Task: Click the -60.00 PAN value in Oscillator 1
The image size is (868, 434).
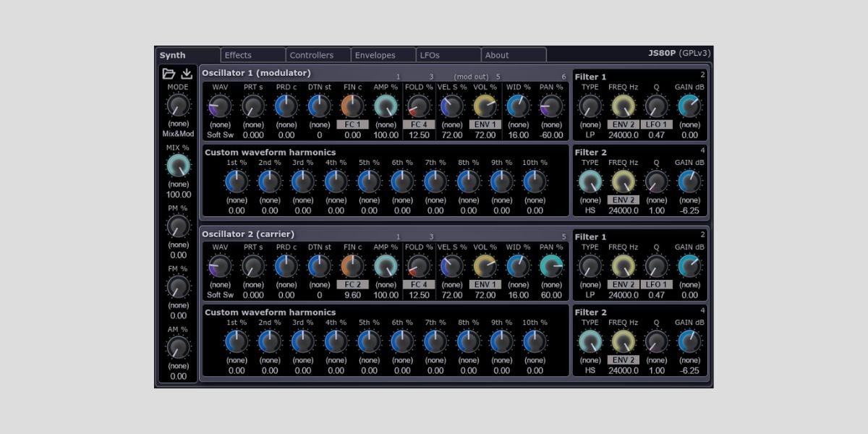Action: point(551,135)
